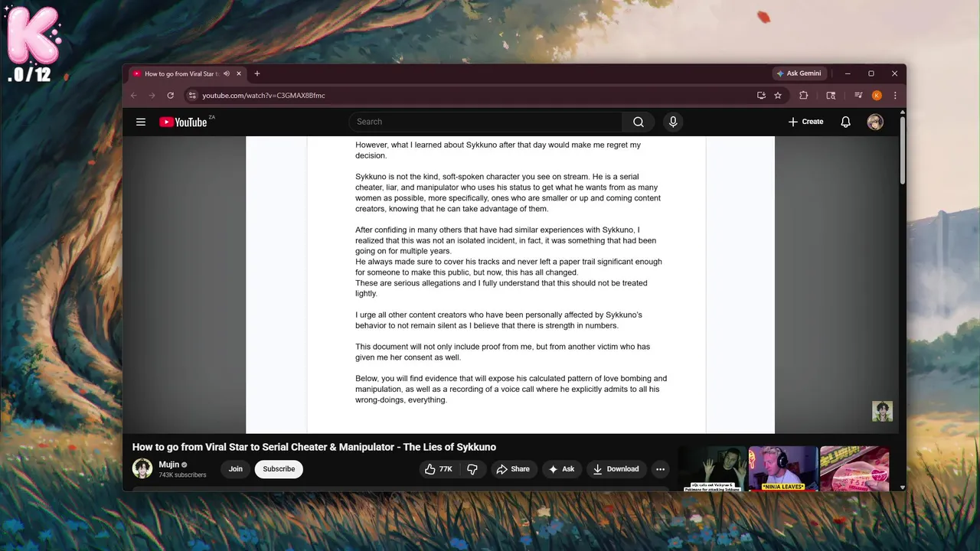Image resolution: width=980 pixels, height=551 pixels.
Task: Open YouTube notifications bell
Action: 845,122
